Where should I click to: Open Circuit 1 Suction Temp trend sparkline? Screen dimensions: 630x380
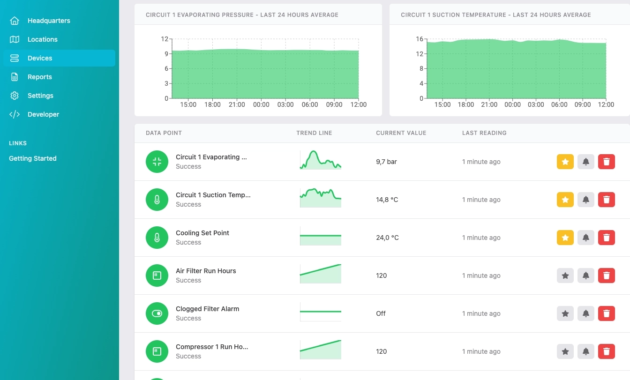click(320, 198)
